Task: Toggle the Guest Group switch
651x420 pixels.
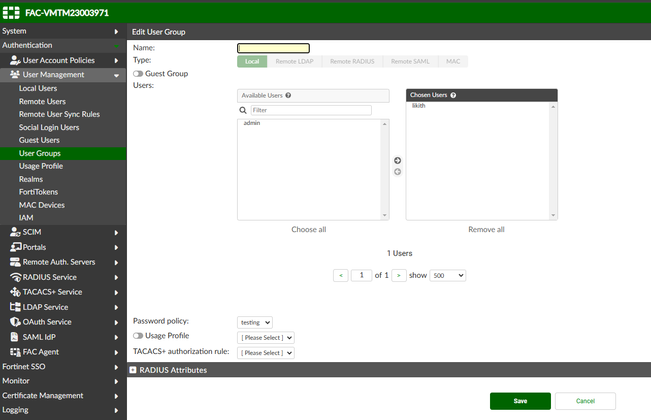Action: coord(138,74)
